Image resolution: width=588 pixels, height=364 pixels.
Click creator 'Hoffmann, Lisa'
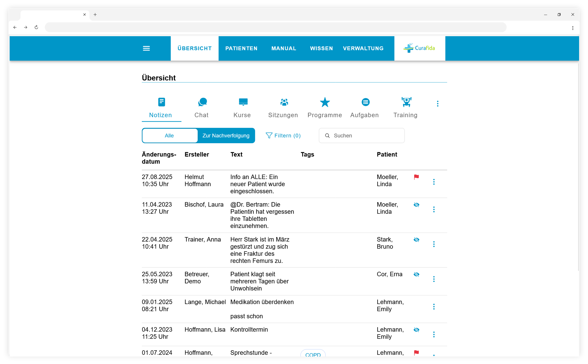pos(205,330)
